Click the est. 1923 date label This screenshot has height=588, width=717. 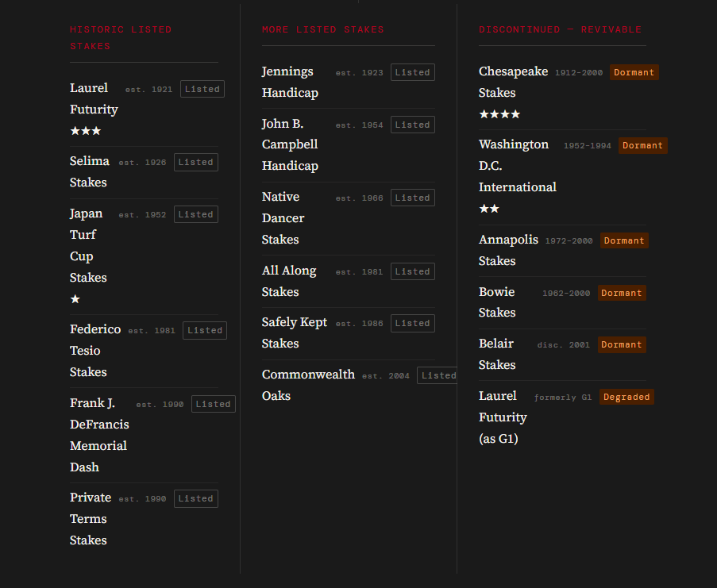[360, 73]
